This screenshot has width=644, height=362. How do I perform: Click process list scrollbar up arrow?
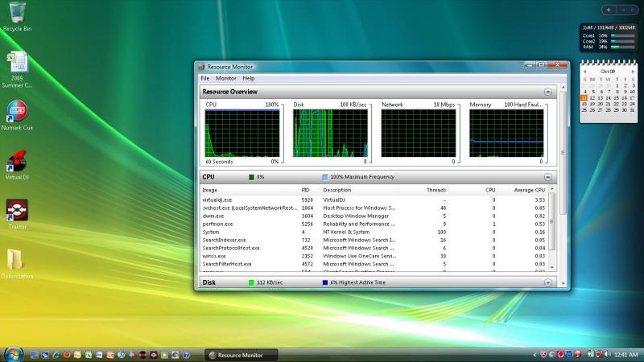click(x=552, y=189)
